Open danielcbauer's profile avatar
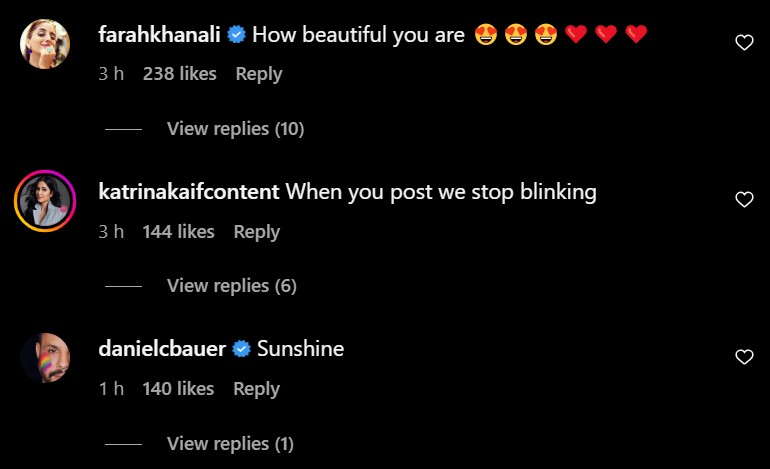The width and height of the screenshot is (770, 469). [45, 358]
